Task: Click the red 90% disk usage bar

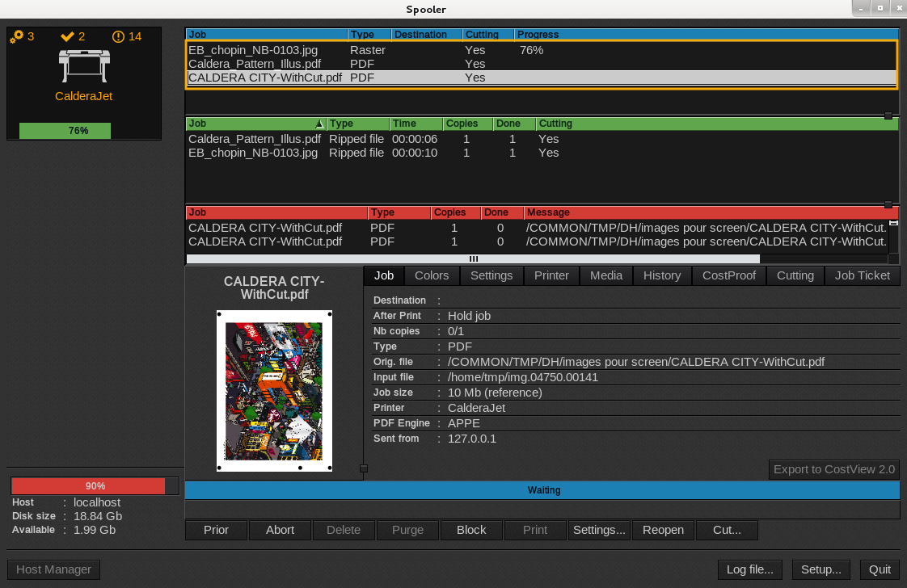Action: pyautogui.click(x=88, y=486)
